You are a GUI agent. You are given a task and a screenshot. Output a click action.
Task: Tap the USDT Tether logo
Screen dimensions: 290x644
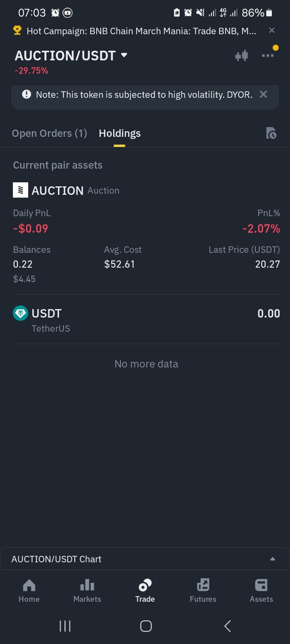pyautogui.click(x=21, y=313)
